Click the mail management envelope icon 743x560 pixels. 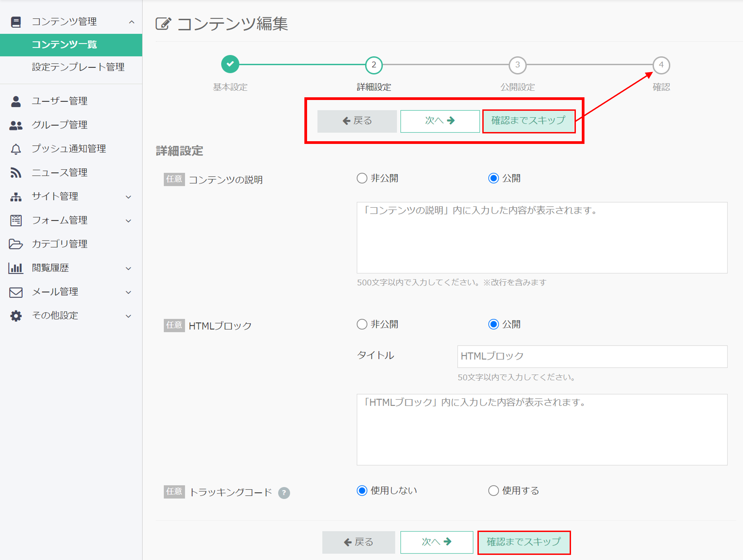[x=16, y=292]
